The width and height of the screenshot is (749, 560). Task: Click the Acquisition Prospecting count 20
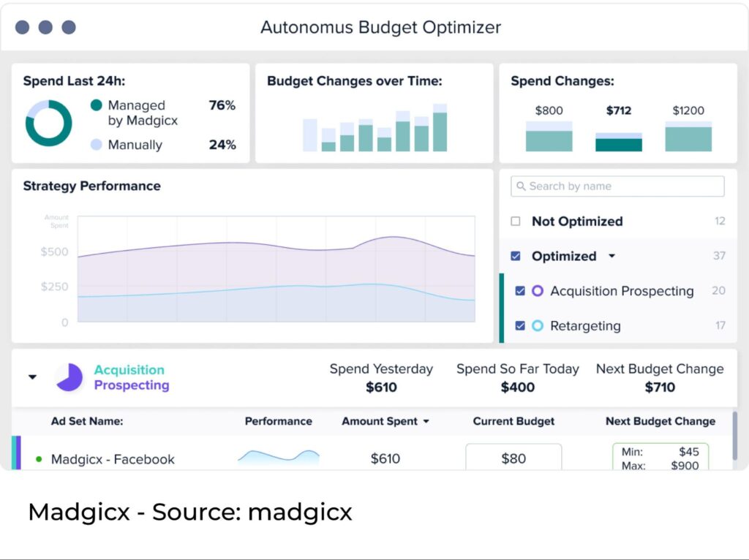(718, 291)
